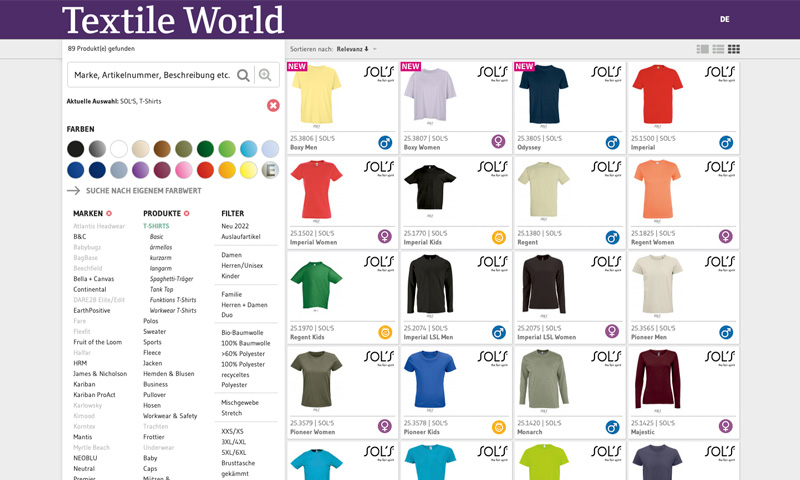This screenshot has width=800, height=480.
Task: Apply the Auslaufartikel filter
Action: (241, 237)
